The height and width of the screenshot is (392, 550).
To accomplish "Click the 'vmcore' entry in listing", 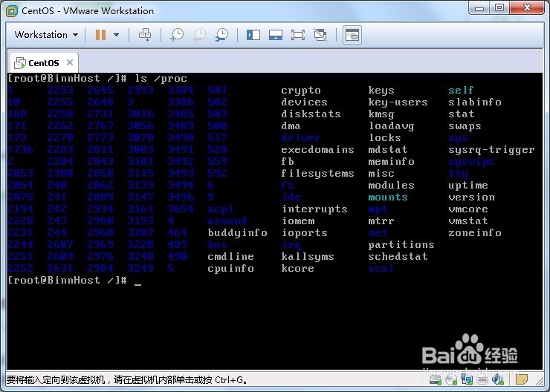I will [x=468, y=209].
